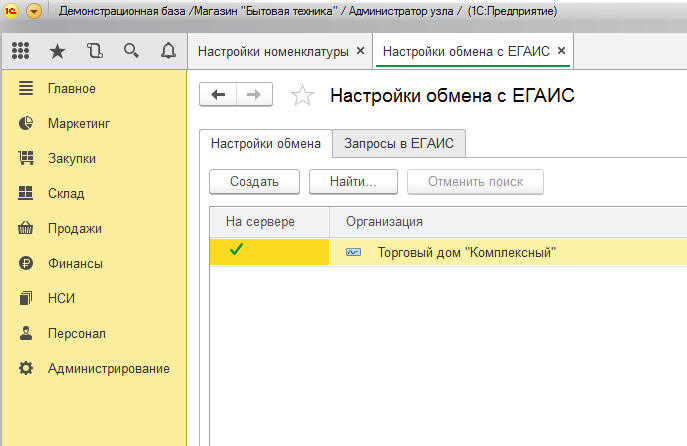Close the Настройки номенклатуры tab
Image resolution: width=687 pixels, height=446 pixels.
coord(361,51)
